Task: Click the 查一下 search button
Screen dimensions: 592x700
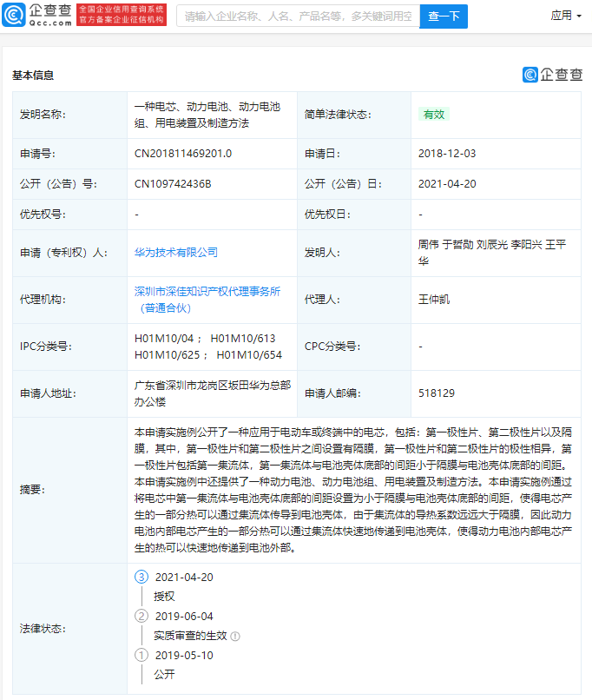Action: coord(444,17)
